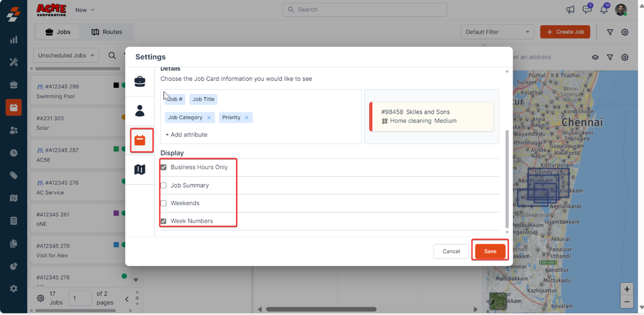Screen dimensions: 644x315
Task: Open job #A12345 287 AC56
Action: (78, 155)
